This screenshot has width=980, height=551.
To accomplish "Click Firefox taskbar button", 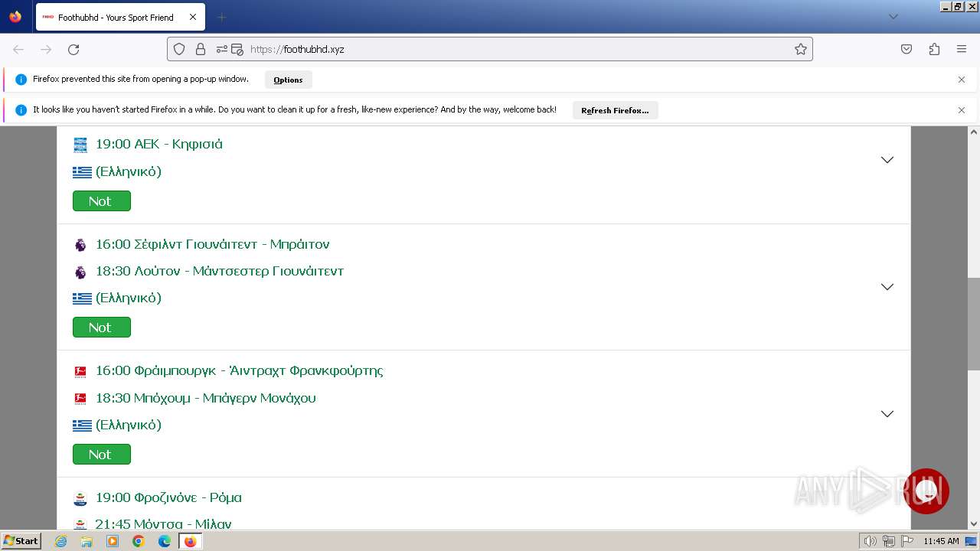I will pyautogui.click(x=190, y=541).
